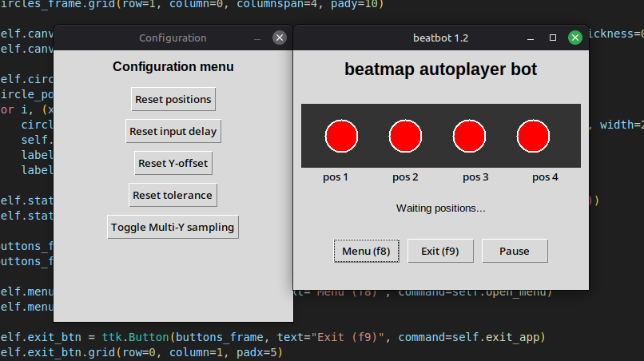644x361 pixels.
Task: Minimize the Configuration window
Action: (x=257, y=38)
